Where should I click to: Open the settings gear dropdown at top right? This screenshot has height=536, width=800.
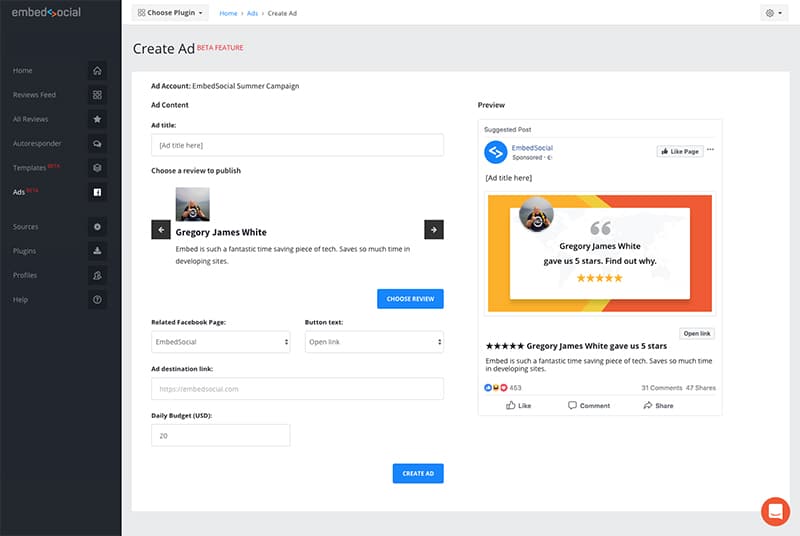point(773,13)
